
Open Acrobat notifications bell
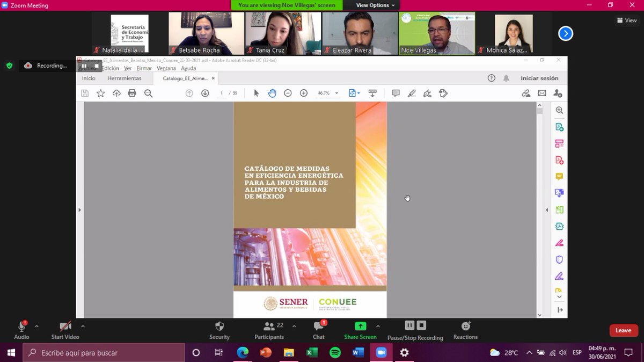coord(506,78)
